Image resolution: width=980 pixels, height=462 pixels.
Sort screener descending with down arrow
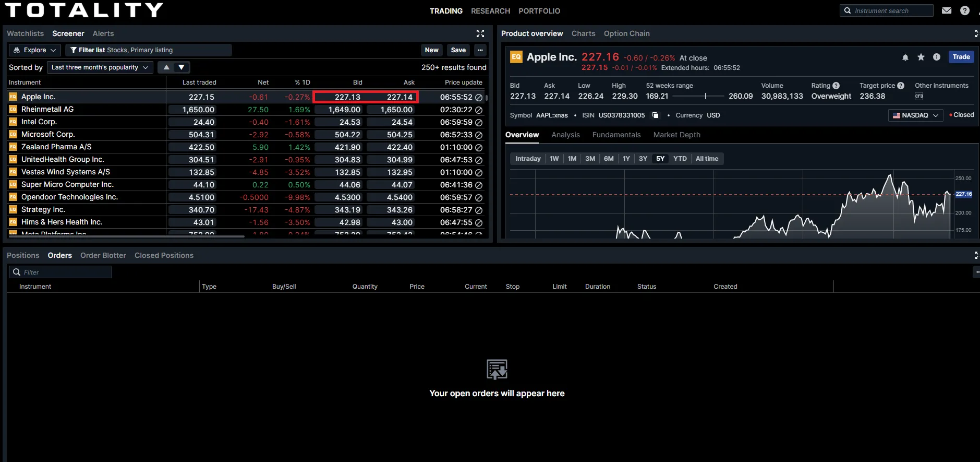coord(182,67)
